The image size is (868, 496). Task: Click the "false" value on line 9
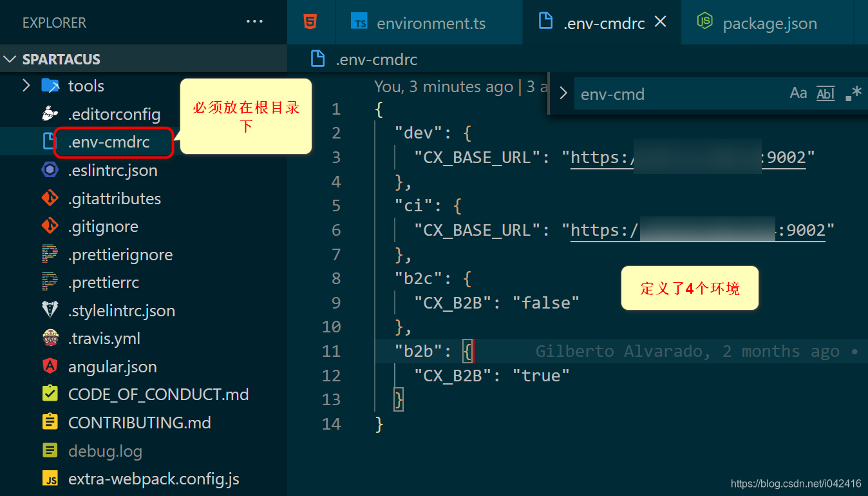[546, 303]
